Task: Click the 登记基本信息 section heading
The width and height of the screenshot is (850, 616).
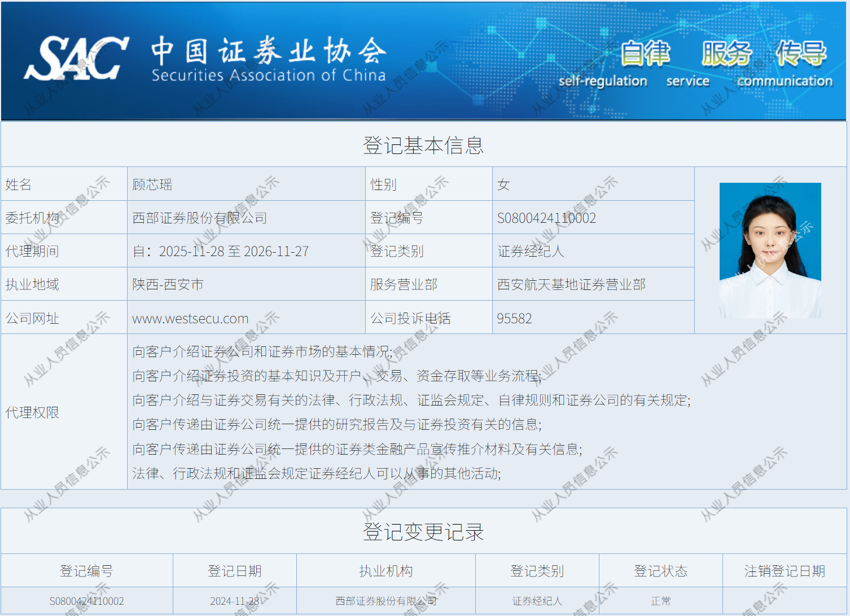Action: tap(423, 145)
